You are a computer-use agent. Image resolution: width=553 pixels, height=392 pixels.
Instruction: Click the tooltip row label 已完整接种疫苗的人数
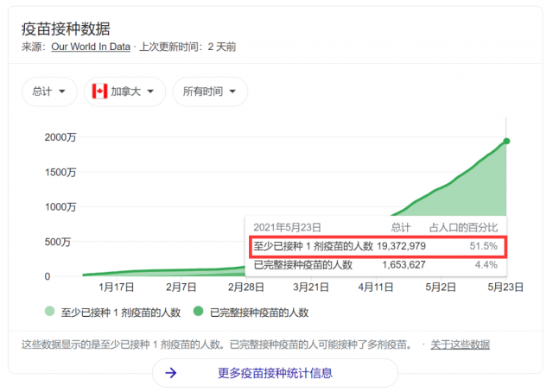[303, 264]
